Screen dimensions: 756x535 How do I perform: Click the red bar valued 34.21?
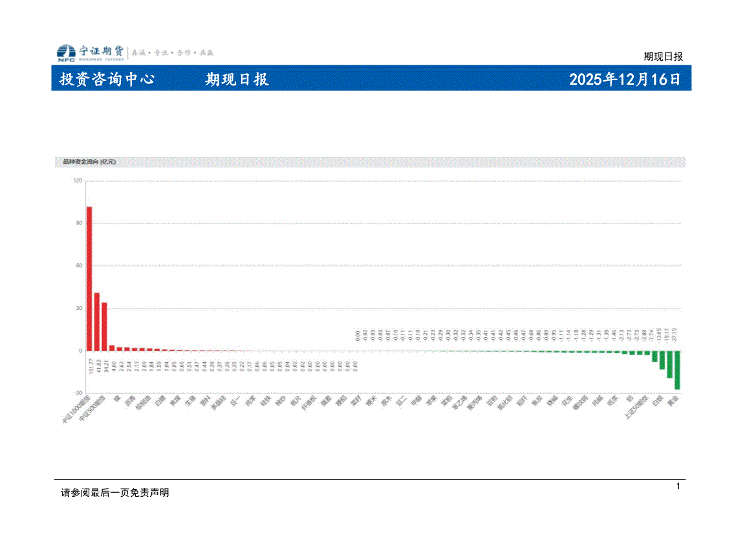[104, 326]
